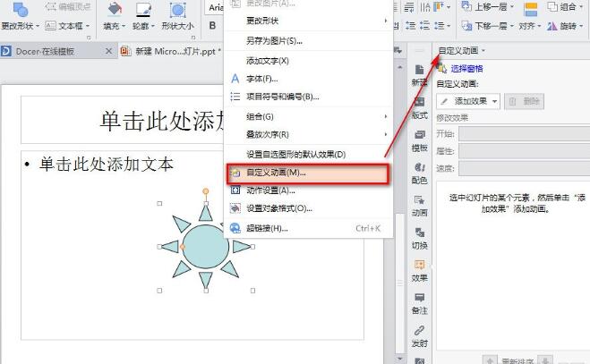Click the 上移一层 bring forward icon
590x364 pixels.
point(466,6)
